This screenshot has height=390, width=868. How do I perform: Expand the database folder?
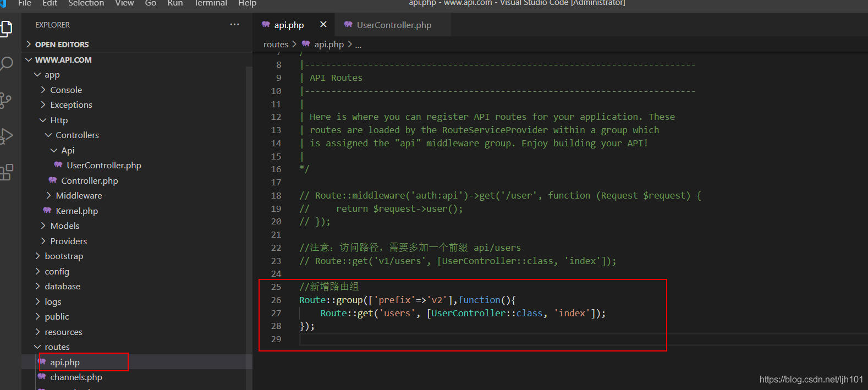(x=37, y=286)
